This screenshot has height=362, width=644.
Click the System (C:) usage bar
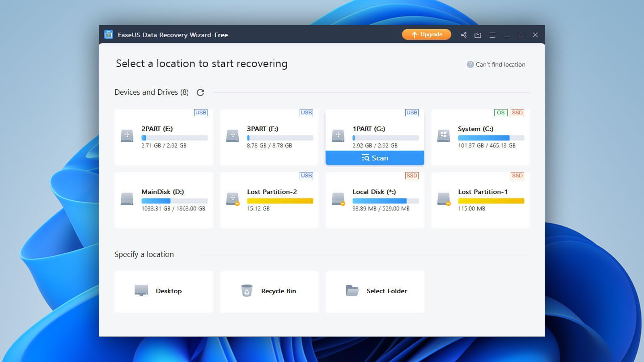coord(491,138)
